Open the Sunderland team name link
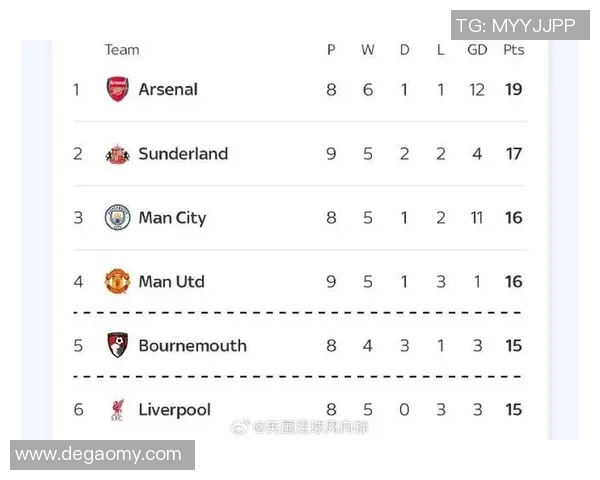 183,154
